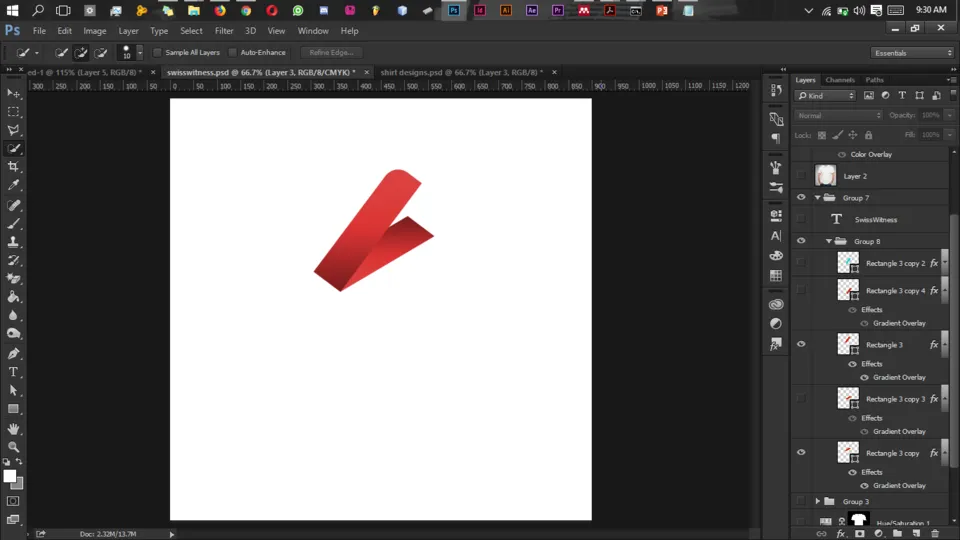Select the Layer 2 thumbnail
The width and height of the screenshot is (960, 540).
(825, 176)
